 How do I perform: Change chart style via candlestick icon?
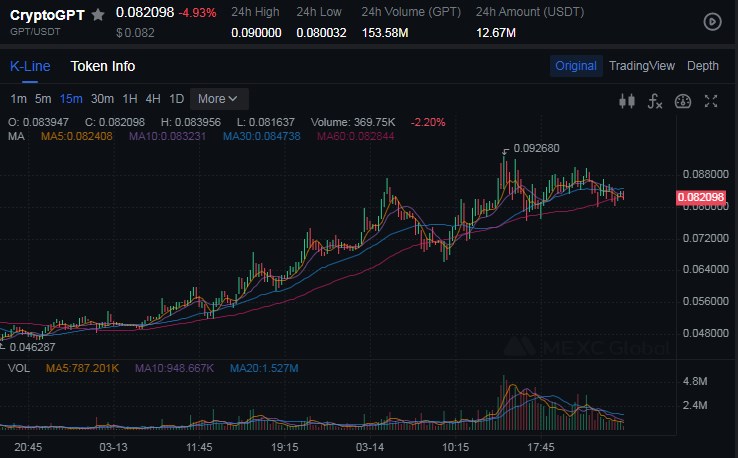tap(627, 101)
